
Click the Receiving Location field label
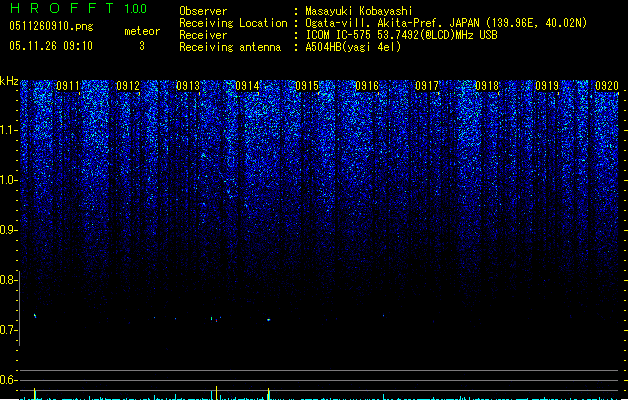233,23
